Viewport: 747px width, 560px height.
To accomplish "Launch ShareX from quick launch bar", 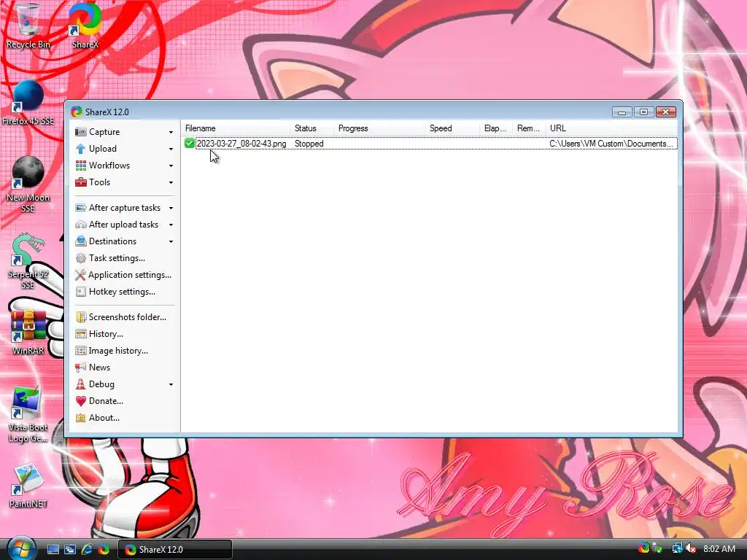I will (104, 550).
